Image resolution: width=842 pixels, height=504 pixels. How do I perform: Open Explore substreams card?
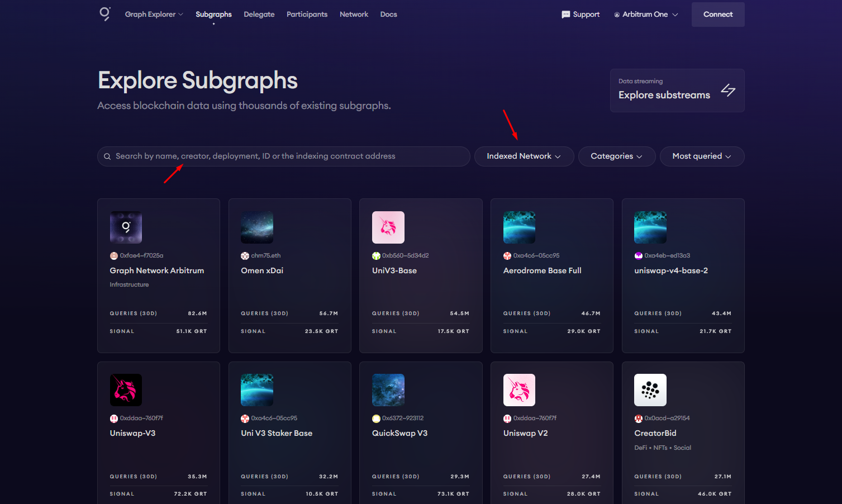coord(677,91)
